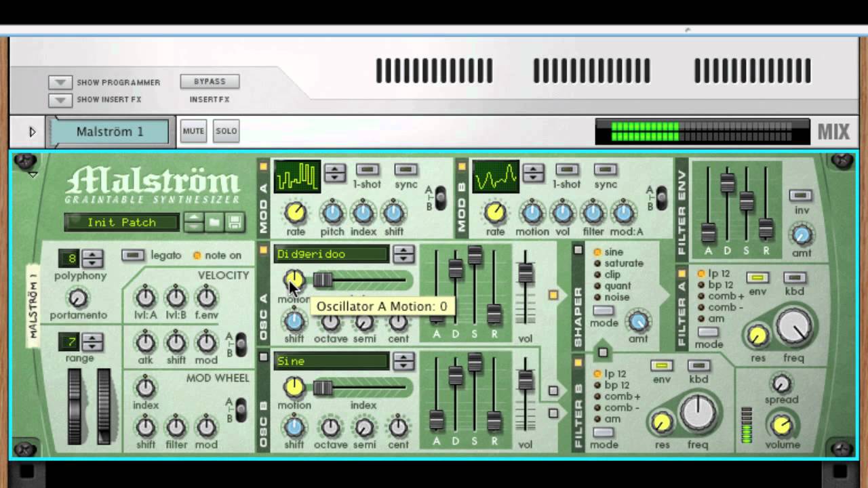The height and width of the screenshot is (488, 868).
Task: Click the Malström Graintable Synthesizer logo
Action: [x=152, y=185]
